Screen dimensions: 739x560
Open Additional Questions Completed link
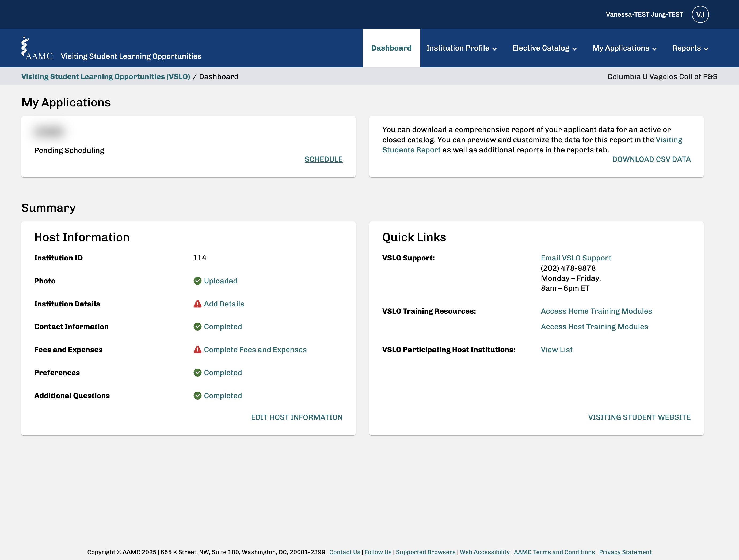click(223, 396)
